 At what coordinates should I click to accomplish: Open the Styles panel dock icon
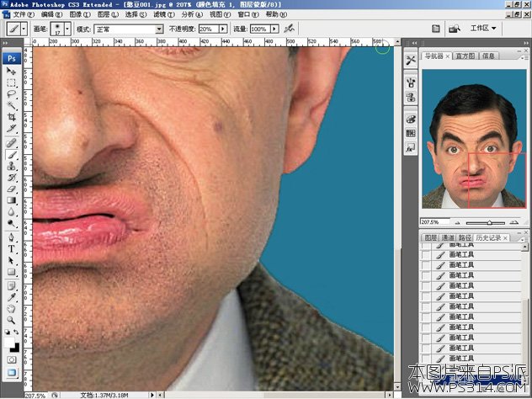click(x=411, y=148)
